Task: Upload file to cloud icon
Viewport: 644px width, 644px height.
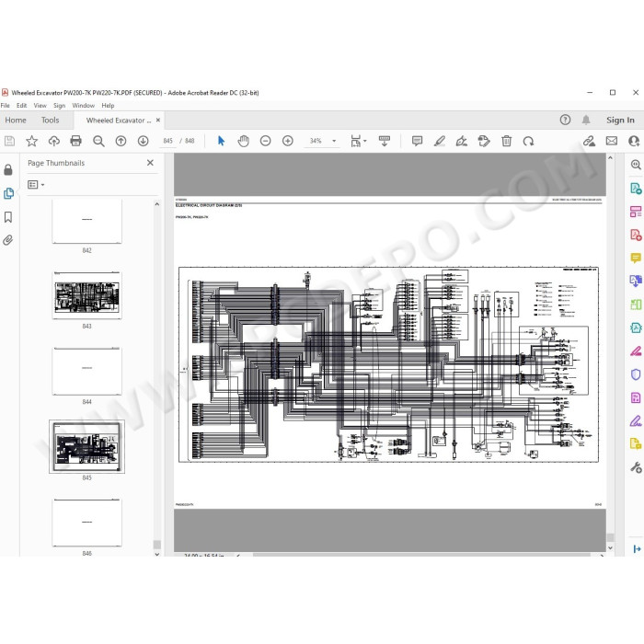Action: click(53, 142)
